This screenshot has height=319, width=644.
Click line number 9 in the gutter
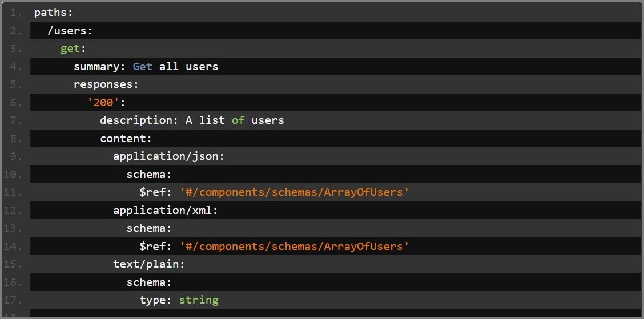pyautogui.click(x=15, y=156)
